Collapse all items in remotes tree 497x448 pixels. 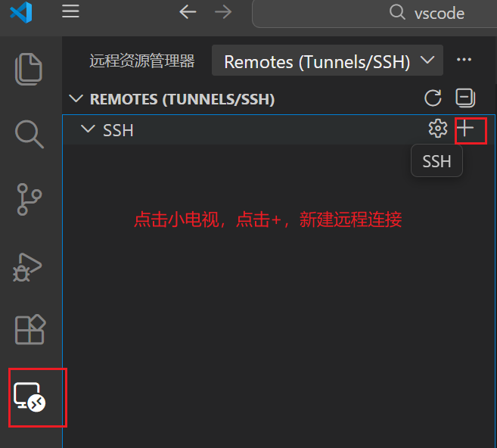click(x=465, y=98)
